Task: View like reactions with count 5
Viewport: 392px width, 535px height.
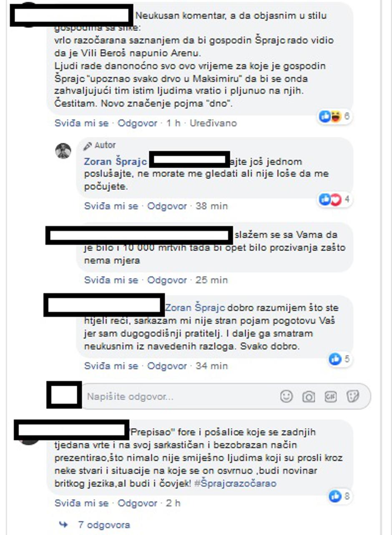Action: [339, 359]
